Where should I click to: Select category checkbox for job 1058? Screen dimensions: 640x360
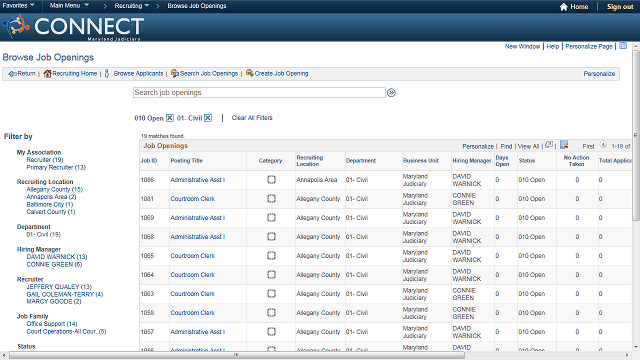click(271, 313)
